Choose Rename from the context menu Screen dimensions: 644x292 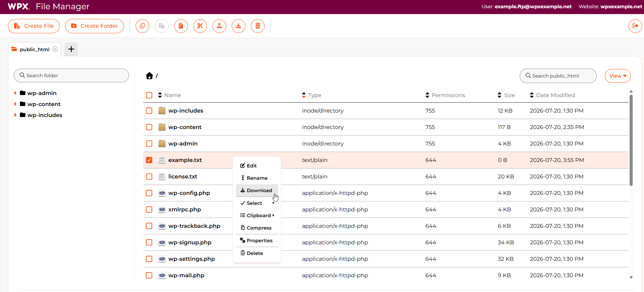[257, 178]
